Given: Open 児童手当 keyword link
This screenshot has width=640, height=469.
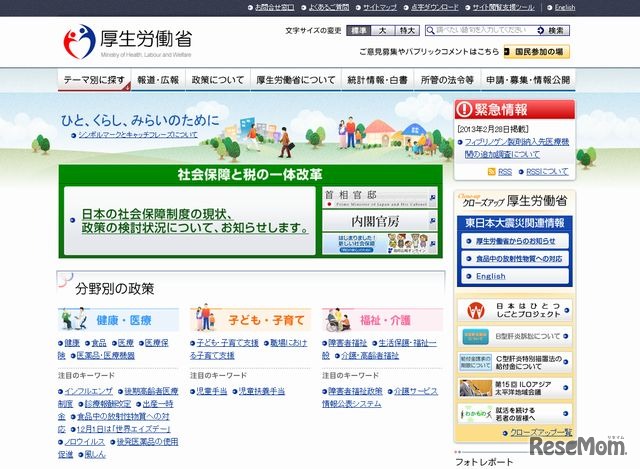Looking at the screenshot, I should [x=211, y=391].
